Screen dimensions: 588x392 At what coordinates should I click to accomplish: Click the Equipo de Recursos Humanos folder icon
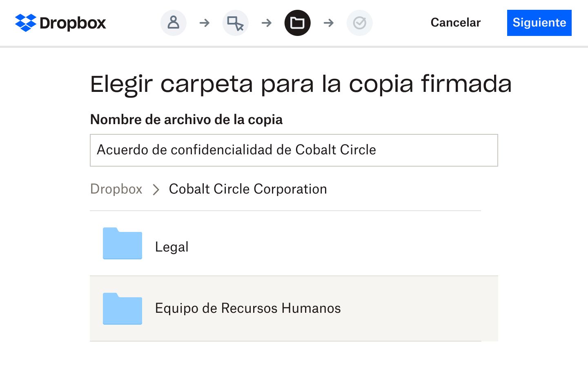[122, 309]
